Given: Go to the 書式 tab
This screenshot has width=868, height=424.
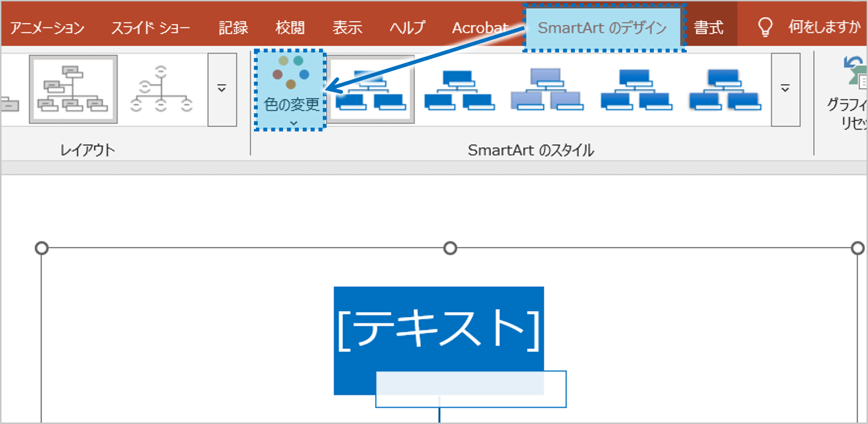Looking at the screenshot, I should coord(708,28).
